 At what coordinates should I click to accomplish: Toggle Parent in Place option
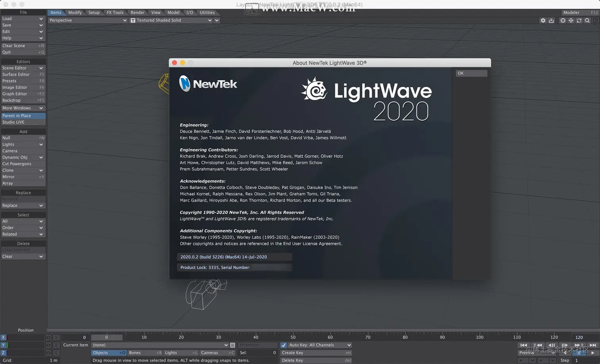(23, 116)
